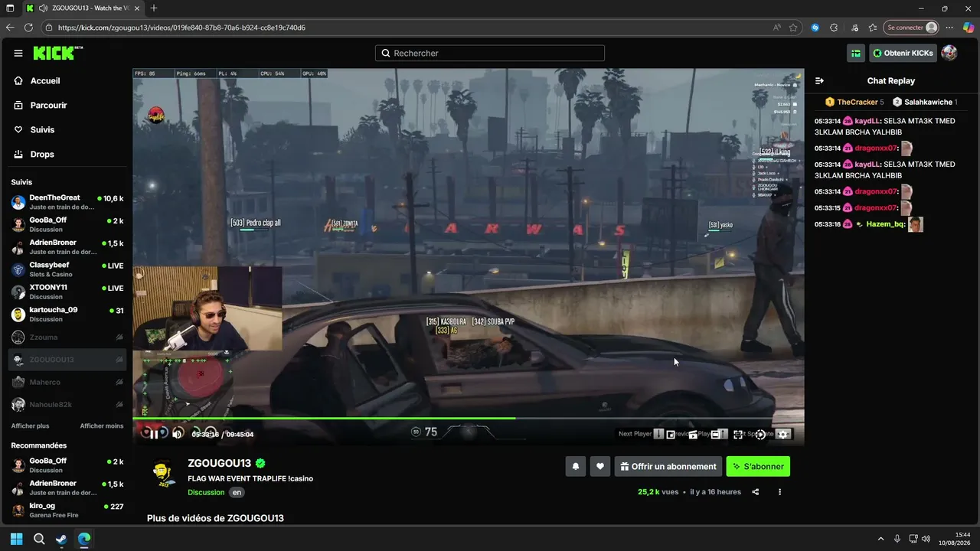
Task: Select Maherco in the followed list
Action: point(67,382)
